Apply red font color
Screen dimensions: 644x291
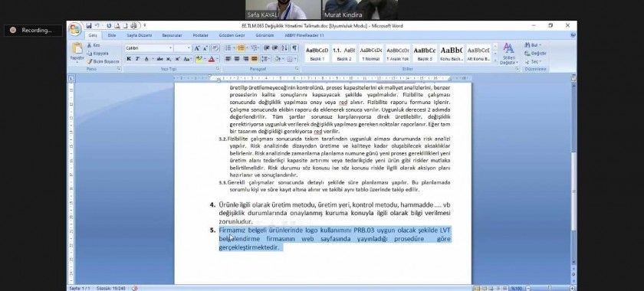pyautogui.click(x=211, y=59)
